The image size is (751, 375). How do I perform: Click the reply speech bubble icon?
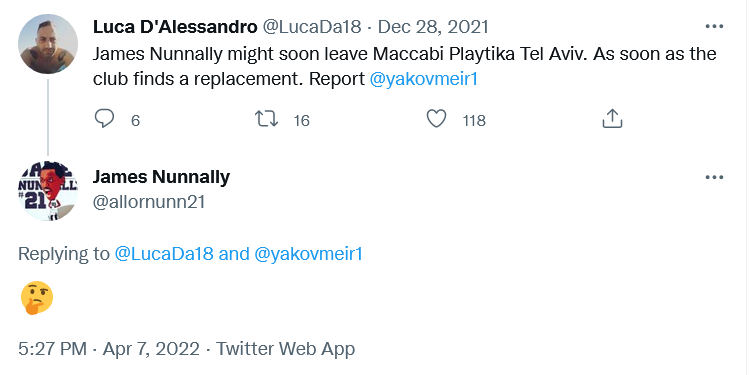click(104, 119)
